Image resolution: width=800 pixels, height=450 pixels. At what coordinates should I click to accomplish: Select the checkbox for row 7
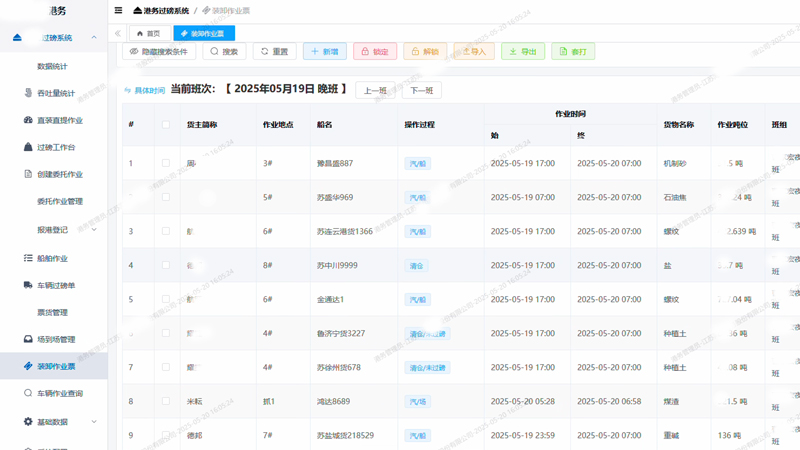click(x=166, y=367)
